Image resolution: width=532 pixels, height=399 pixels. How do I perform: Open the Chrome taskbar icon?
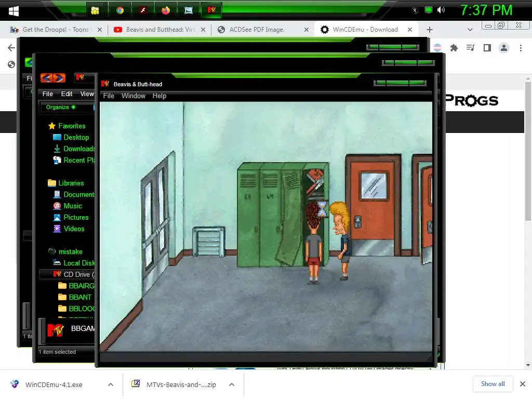pyautogui.click(x=120, y=10)
